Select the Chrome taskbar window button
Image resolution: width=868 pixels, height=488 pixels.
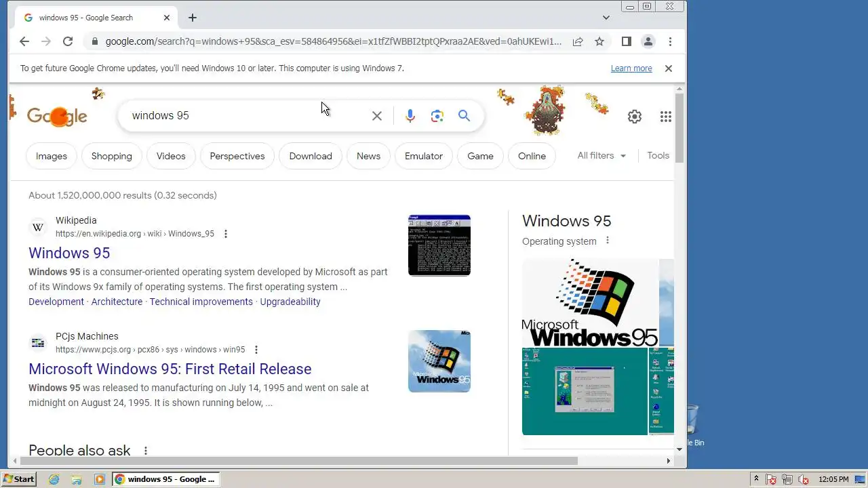tap(166, 479)
